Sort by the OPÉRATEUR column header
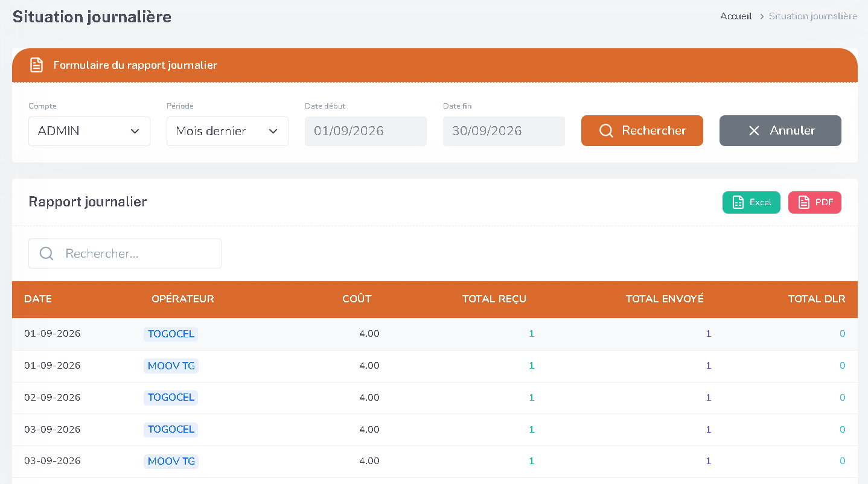The width and height of the screenshot is (868, 484). [x=183, y=299]
